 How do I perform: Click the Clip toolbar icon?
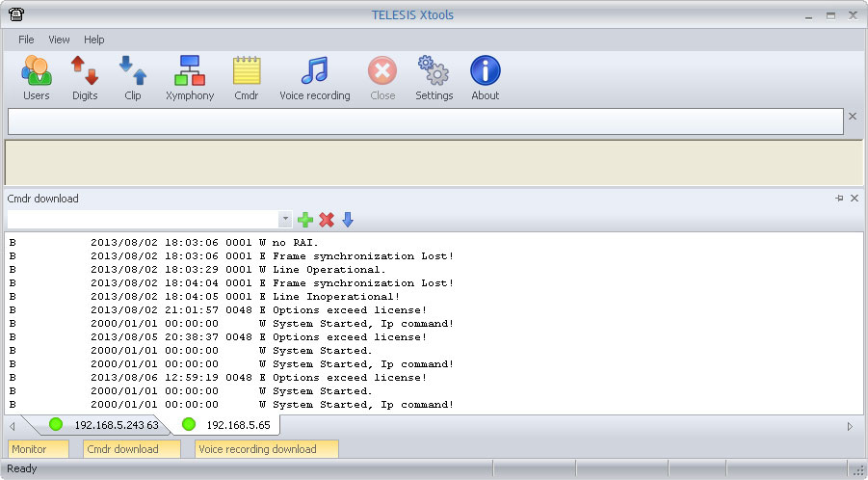tap(133, 78)
